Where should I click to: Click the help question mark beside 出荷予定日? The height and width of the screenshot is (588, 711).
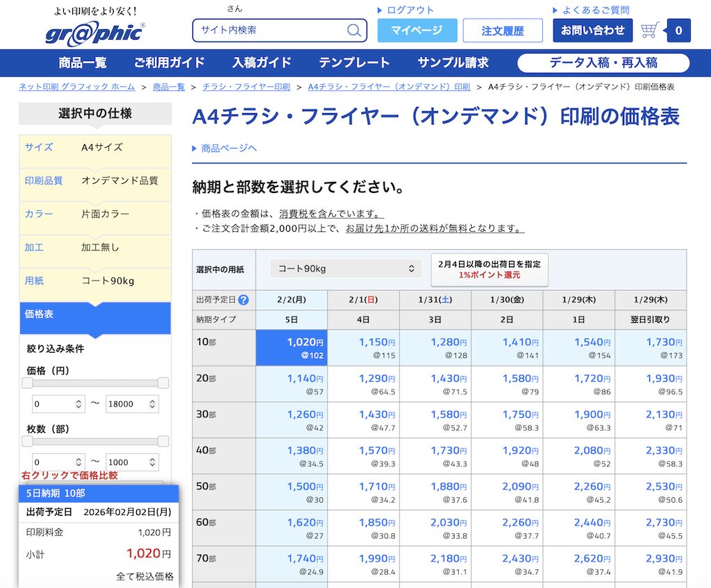click(x=243, y=301)
